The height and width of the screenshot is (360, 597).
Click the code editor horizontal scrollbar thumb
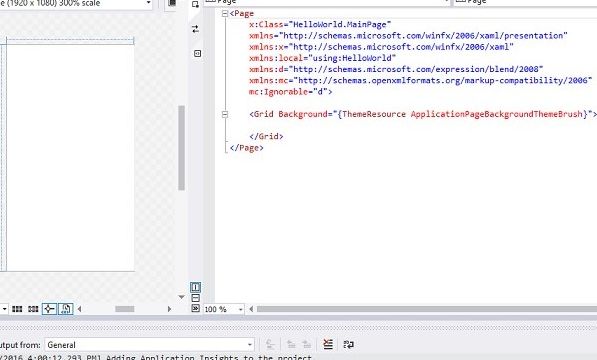pyautogui.click(x=427, y=309)
